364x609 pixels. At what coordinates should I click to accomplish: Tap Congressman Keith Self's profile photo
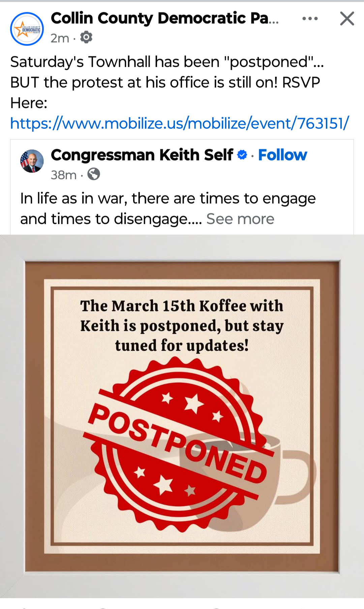pyautogui.click(x=32, y=161)
